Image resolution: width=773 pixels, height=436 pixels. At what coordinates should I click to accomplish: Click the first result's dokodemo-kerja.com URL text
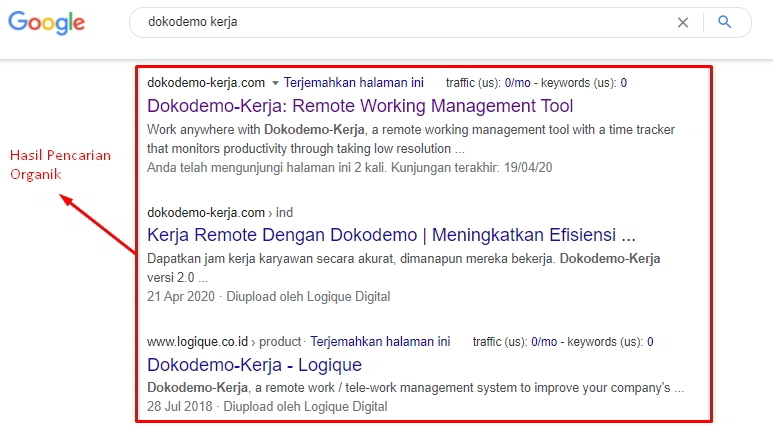tap(205, 83)
